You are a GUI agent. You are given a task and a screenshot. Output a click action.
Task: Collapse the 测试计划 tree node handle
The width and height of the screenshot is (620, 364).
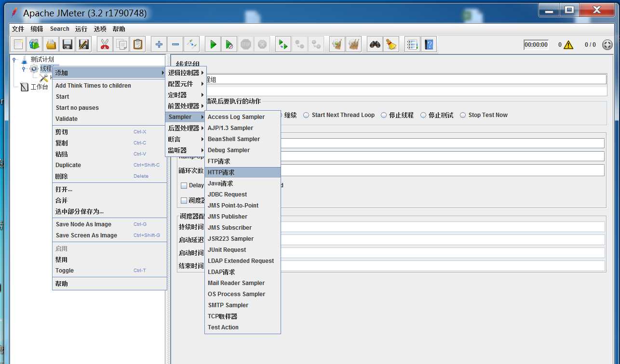(14, 60)
